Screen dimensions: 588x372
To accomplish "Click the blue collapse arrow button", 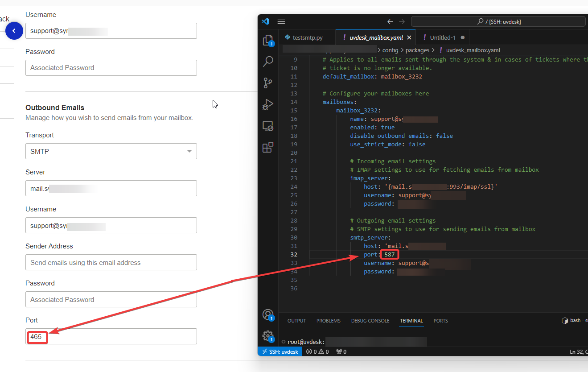I will [x=14, y=31].
